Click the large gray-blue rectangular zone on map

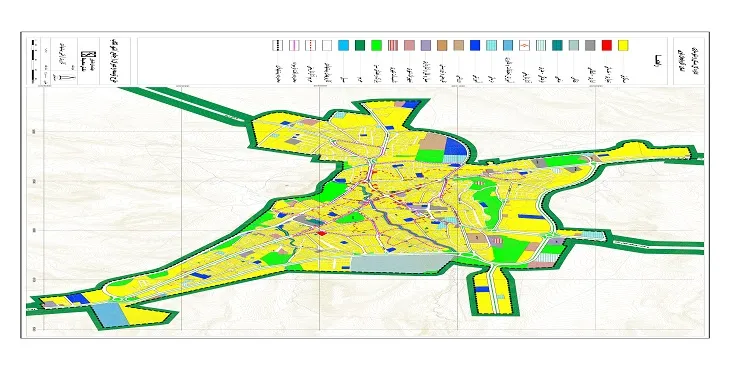(402, 263)
